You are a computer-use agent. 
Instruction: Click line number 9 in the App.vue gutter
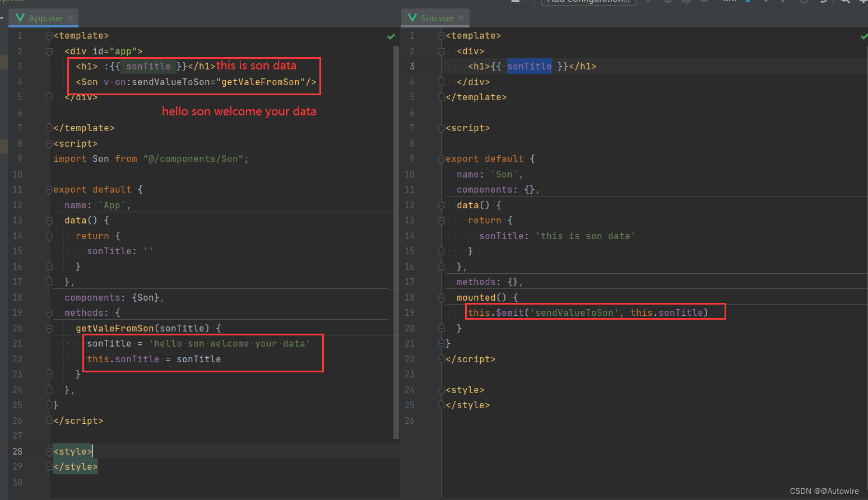pyautogui.click(x=20, y=159)
